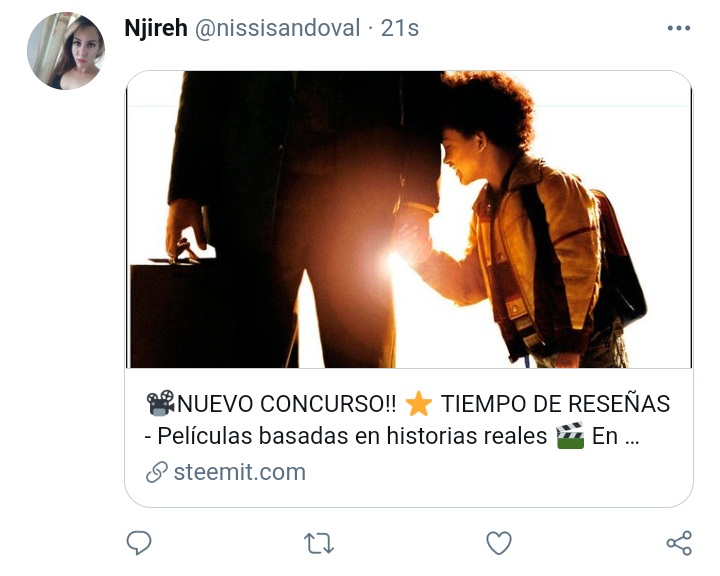Click the Películas basadas en historias reales text
This screenshot has height=576, width=720.
352,435
